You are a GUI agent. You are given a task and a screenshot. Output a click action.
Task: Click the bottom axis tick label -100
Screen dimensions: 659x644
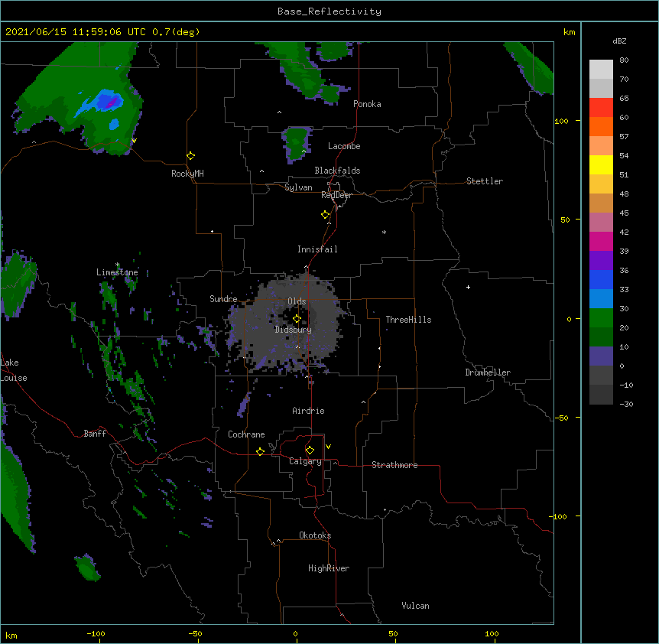tap(96, 633)
